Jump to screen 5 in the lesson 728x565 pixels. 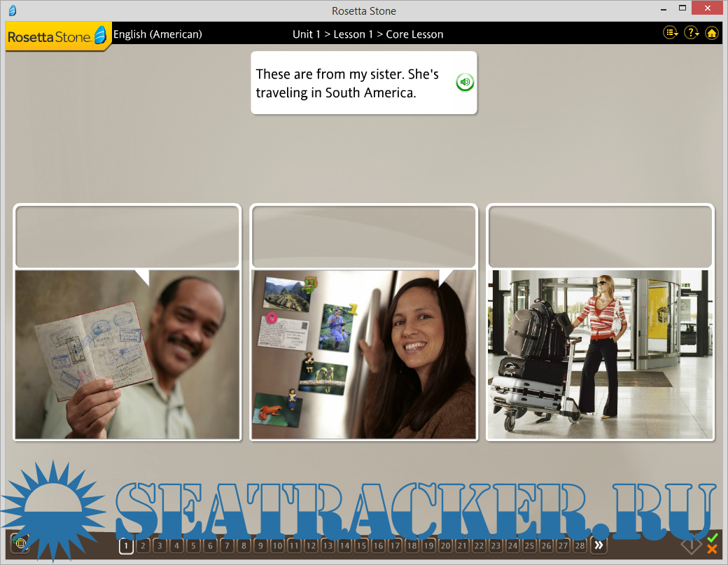tap(193, 545)
